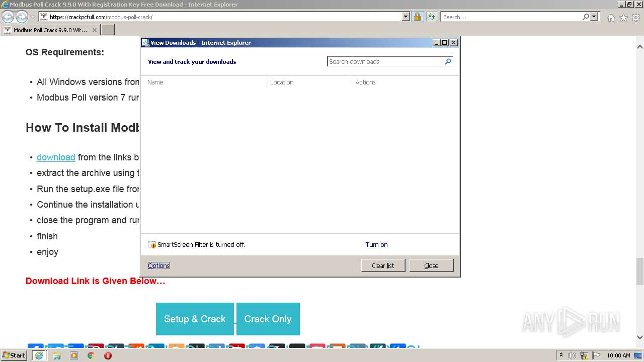Click the search magnifier in downloads window
The width and height of the screenshot is (644, 362).
(x=448, y=61)
